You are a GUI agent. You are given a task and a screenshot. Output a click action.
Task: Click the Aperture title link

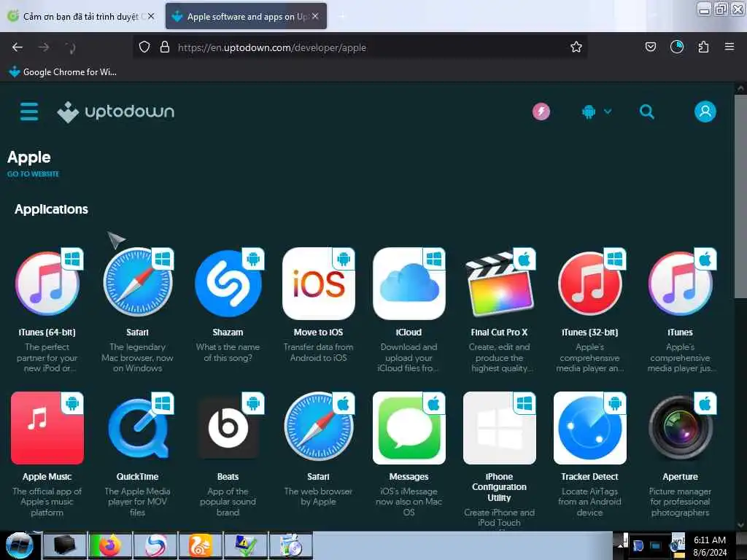pyautogui.click(x=681, y=477)
